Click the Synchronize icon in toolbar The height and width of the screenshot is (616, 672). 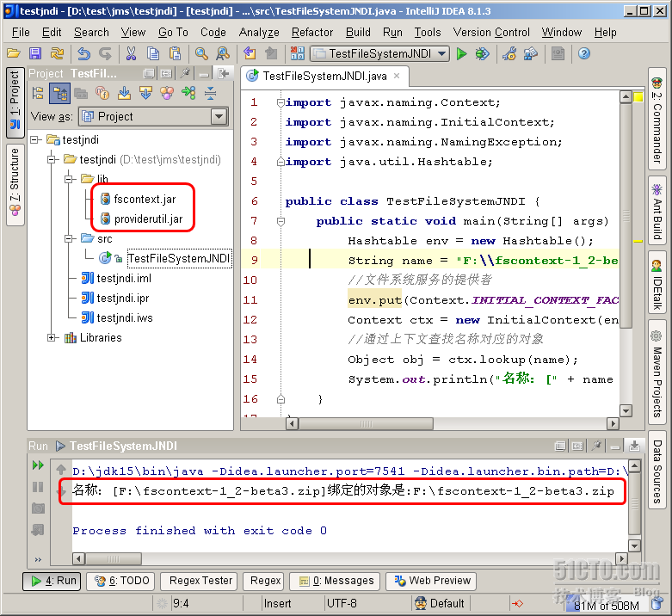click(57, 53)
